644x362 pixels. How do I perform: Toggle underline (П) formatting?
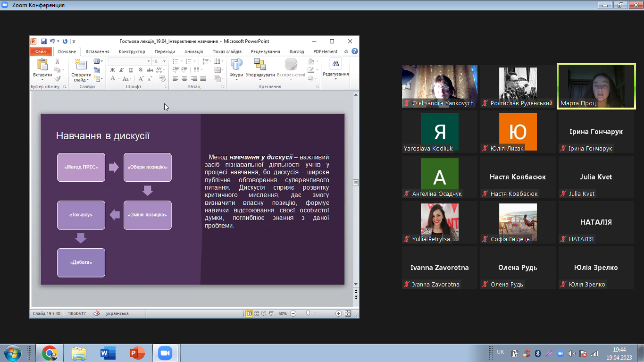[x=131, y=70]
